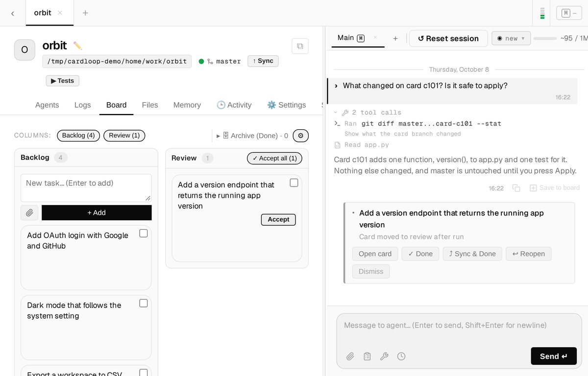Viewport: 588px width, 376px height.
Task: Tick the checkbox on Add OAuth login card
Action: pyautogui.click(x=144, y=233)
